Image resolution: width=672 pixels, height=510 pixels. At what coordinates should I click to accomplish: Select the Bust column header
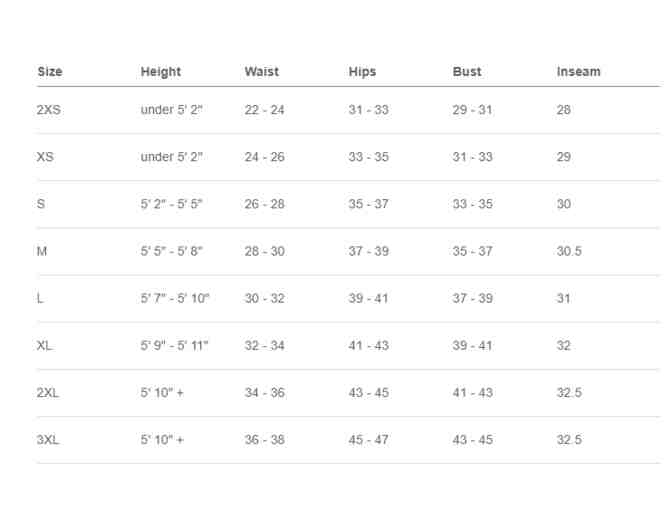pos(467,72)
